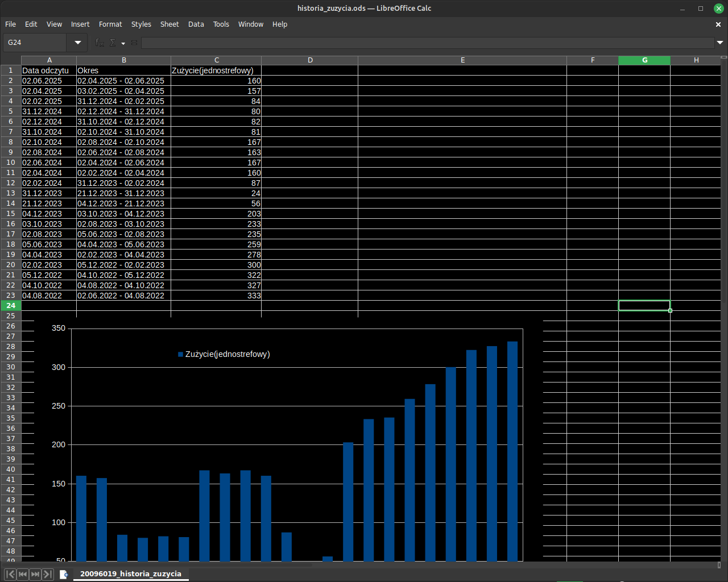Select the 20096019_historia_zuzycia sheet tab
The height and width of the screenshot is (582, 728).
(x=131, y=574)
